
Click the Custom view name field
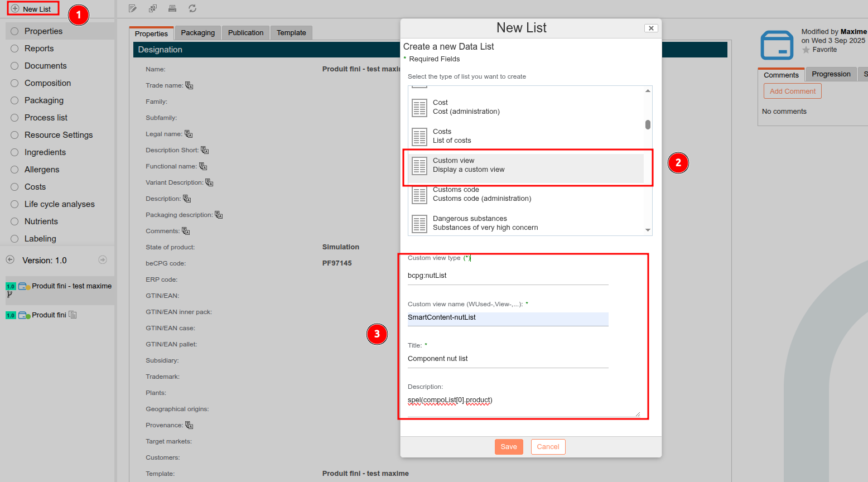pos(508,319)
